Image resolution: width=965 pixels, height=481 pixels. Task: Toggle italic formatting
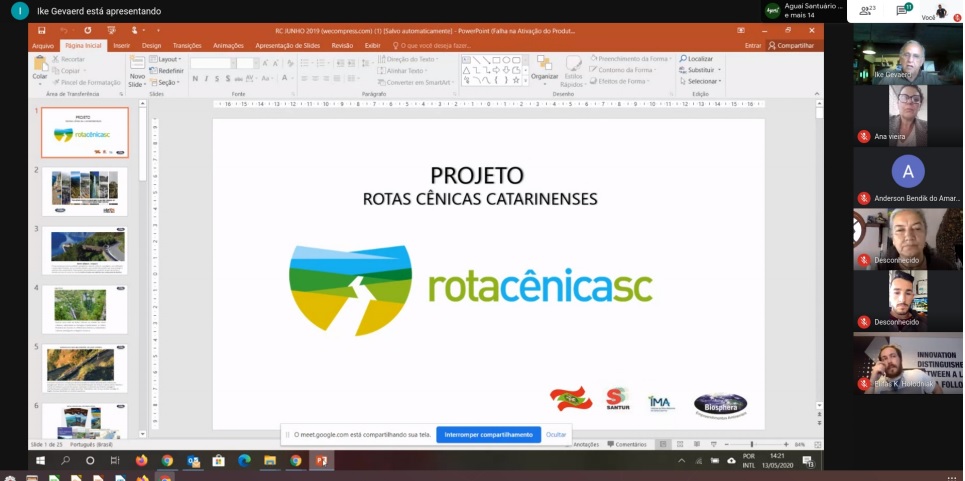[206, 79]
